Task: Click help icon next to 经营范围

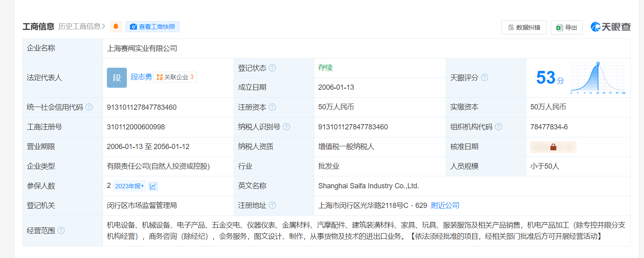Action: pos(61,230)
